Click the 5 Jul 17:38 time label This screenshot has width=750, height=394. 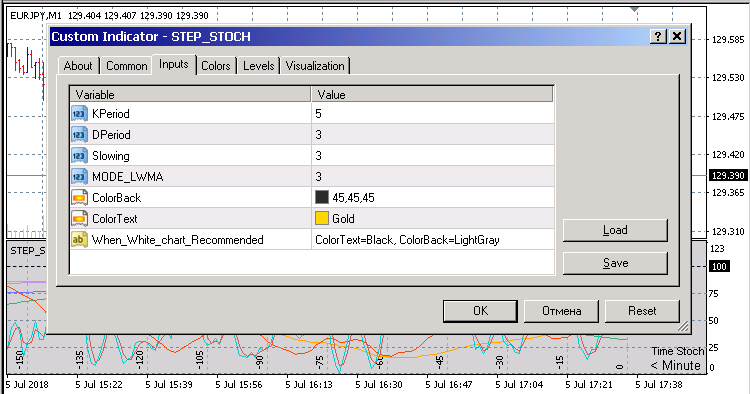pyautogui.click(x=659, y=384)
